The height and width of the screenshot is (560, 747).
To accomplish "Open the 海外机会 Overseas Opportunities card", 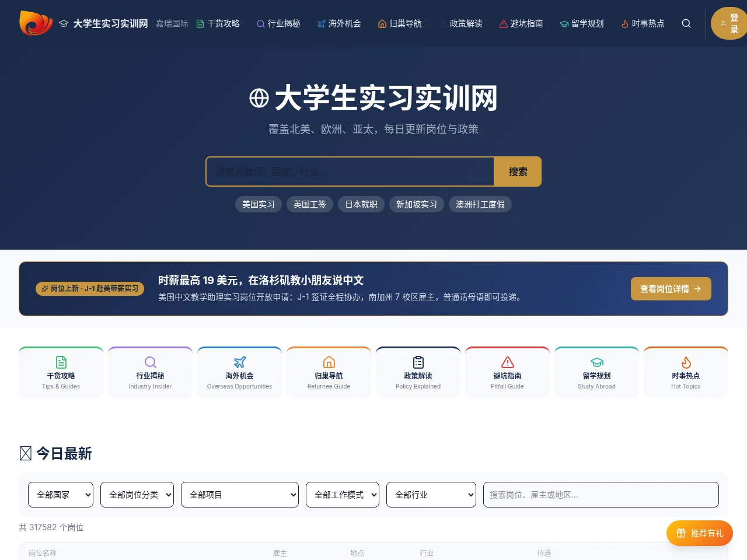I will (x=239, y=372).
